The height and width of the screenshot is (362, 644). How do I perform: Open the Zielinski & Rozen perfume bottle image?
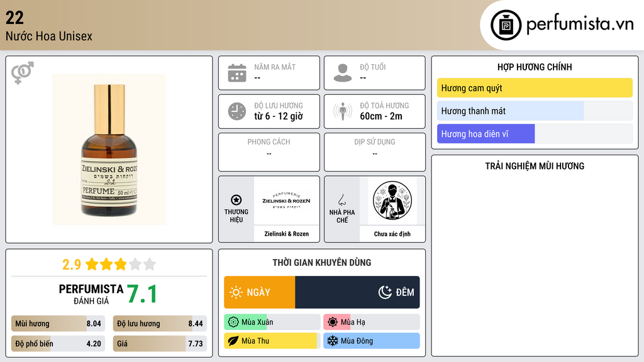click(109, 150)
